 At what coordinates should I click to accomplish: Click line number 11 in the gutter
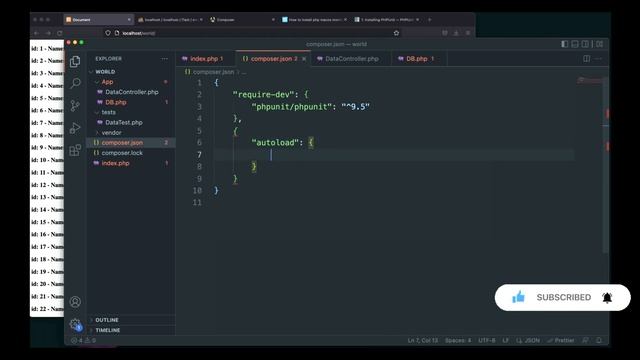[x=197, y=202]
